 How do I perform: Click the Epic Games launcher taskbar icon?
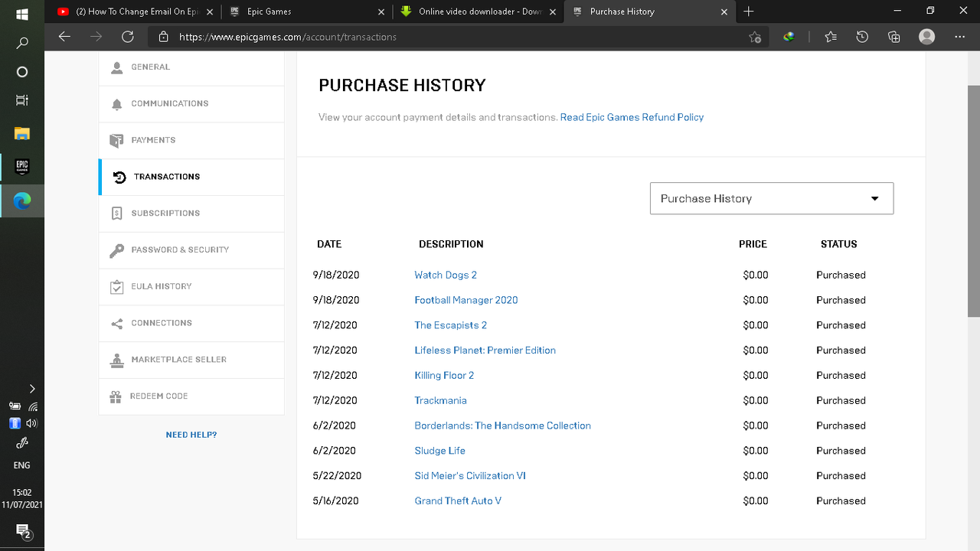(x=22, y=166)
